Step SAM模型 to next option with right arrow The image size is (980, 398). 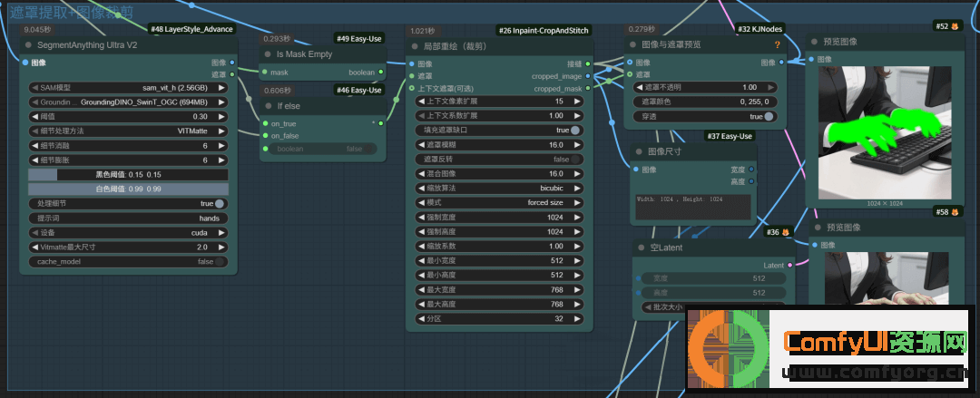point(221,87)
